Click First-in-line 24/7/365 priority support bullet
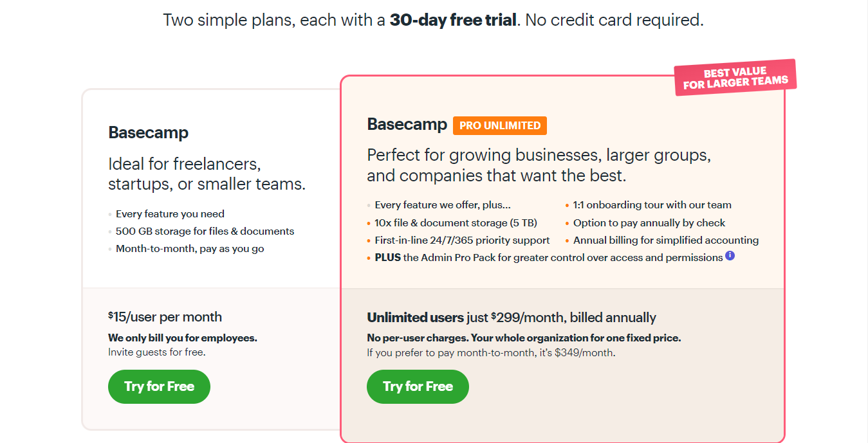This screenshot has width=868, height=443. click(462, 240)
